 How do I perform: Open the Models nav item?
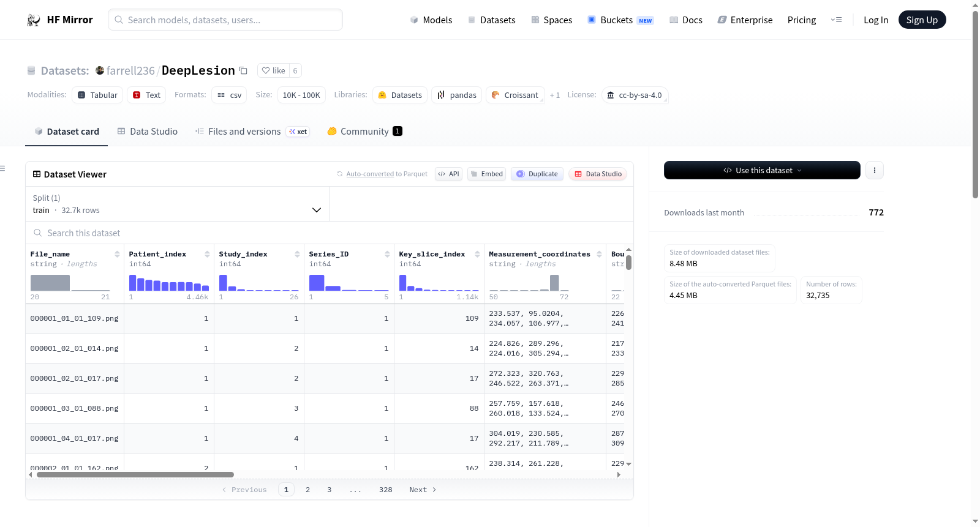click(431, 20)
